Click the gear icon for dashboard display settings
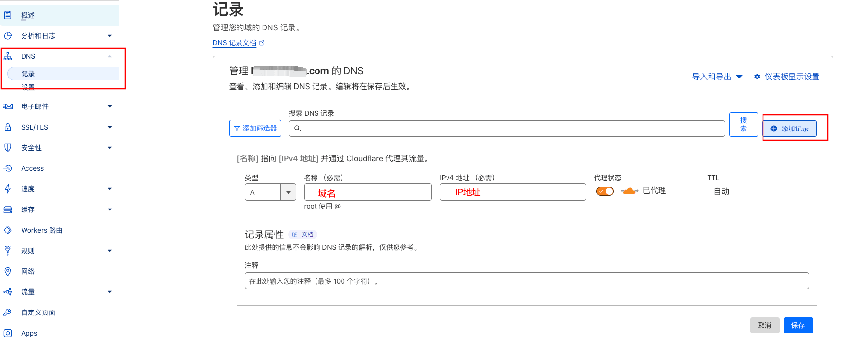The height and width of the screenshot is (339, 868). tap(757, 77)
